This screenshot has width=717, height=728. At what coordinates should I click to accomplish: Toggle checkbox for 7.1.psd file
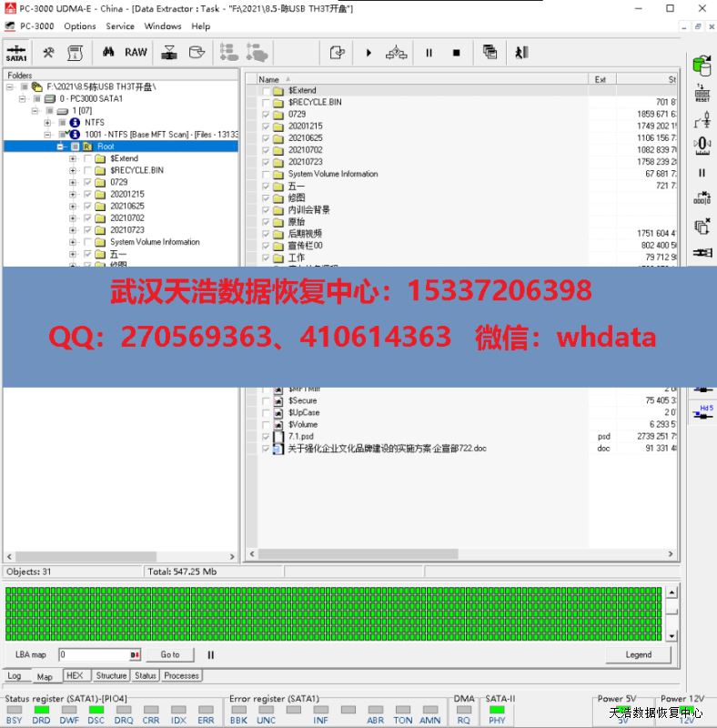tap(266, 437)
